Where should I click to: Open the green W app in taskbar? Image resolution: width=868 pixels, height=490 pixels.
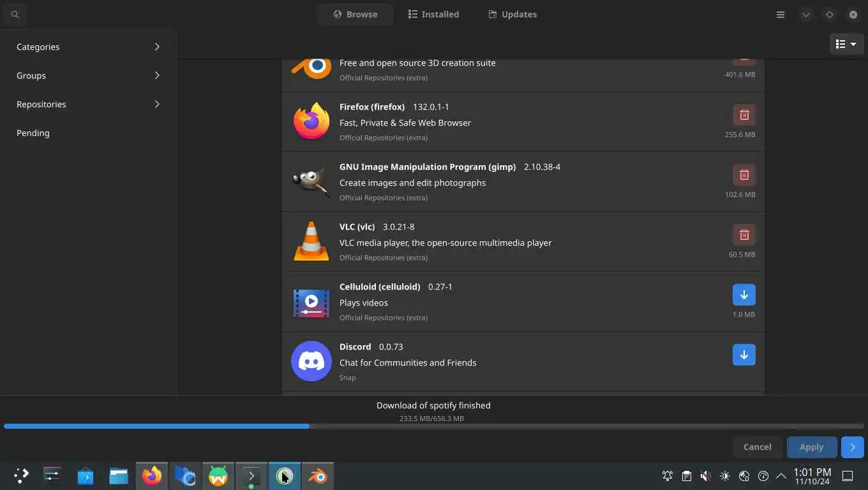pos(218,475)
